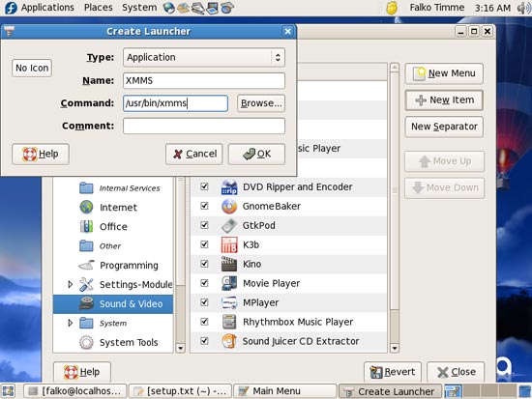Image resolution: width=532 pixels, height=399 pixels.
Task: Click the 3:16 AM clock in panel
Action: click(x=492, y=8)
